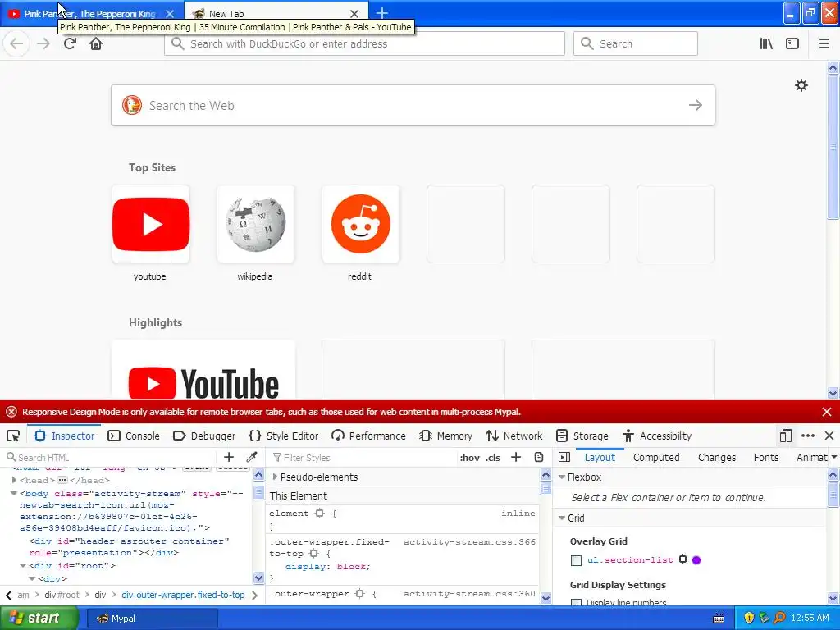
Task: Collapse the div id root node
Action: pyautogui.click(x=23, y=565)
